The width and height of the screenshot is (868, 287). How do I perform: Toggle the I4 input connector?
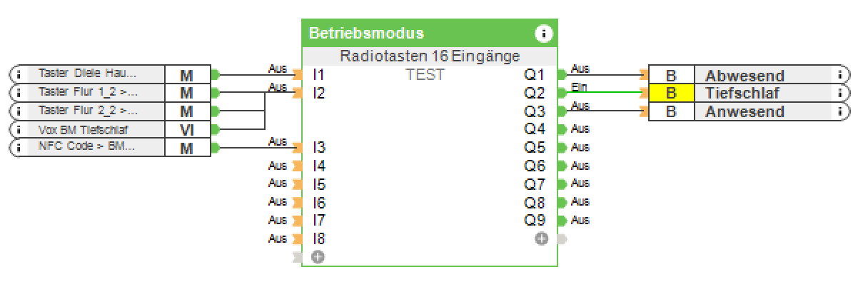pyautogui.click(x=298, y=166)
